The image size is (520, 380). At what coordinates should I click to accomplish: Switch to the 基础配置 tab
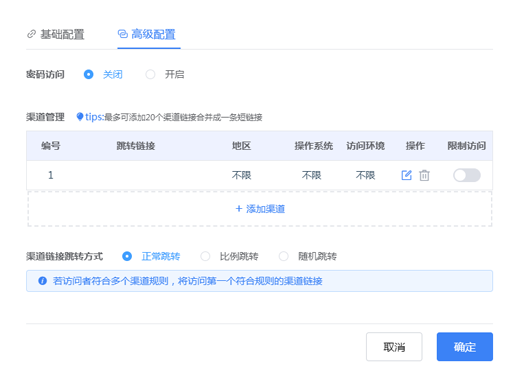coord(56,34)
